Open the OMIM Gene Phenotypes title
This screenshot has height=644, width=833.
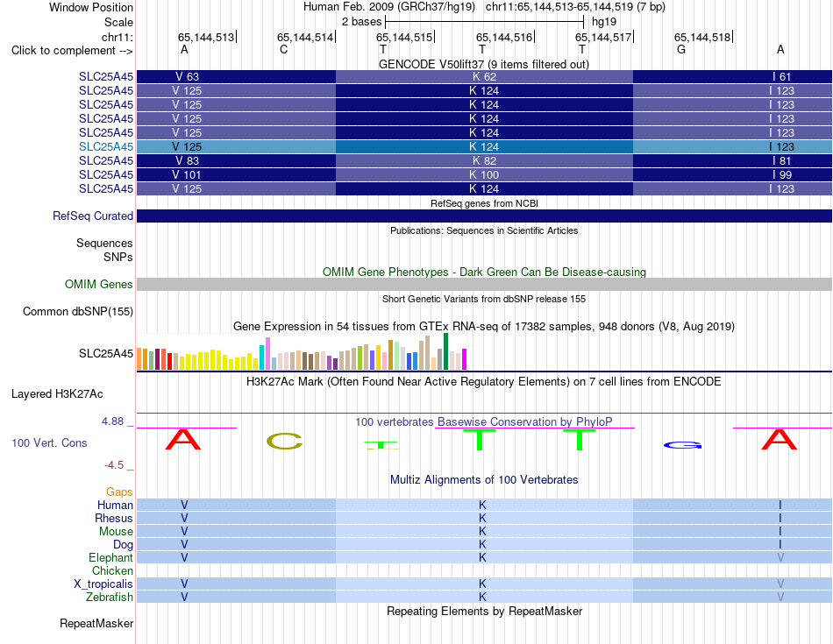484,272
